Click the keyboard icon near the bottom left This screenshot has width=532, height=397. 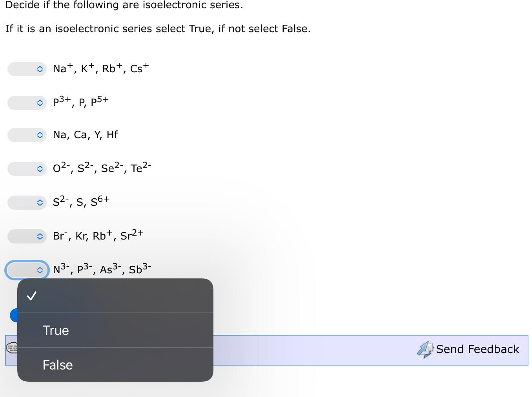tap(12, 349)
